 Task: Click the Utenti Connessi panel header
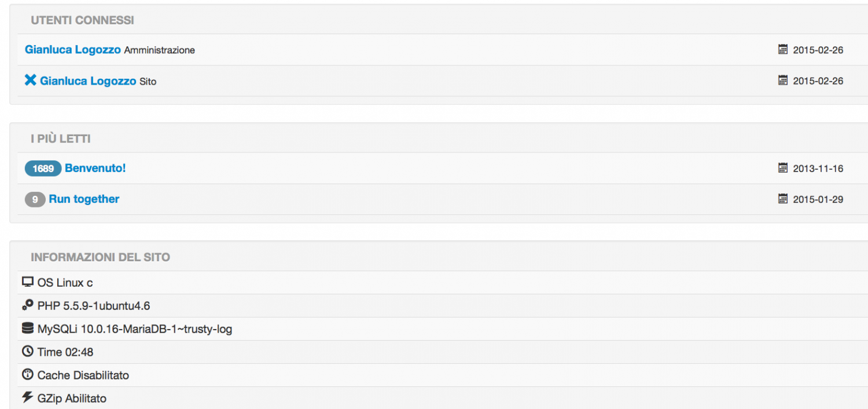point(82,20)
